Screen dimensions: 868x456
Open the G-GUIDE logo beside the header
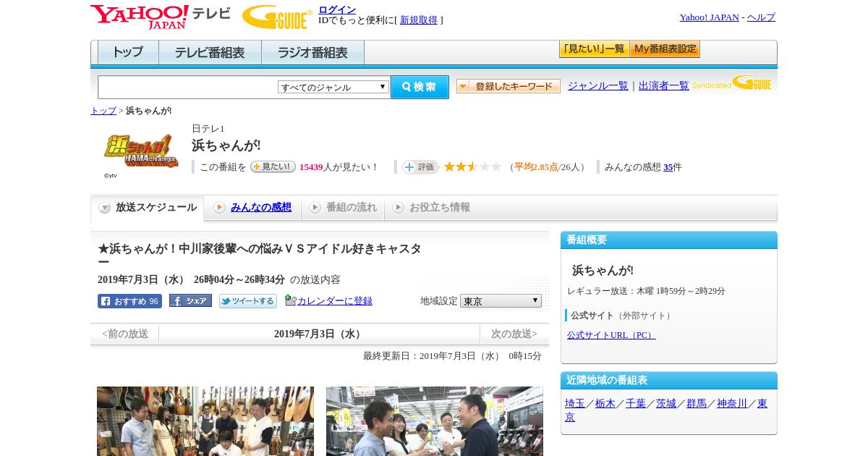(277, 17)
